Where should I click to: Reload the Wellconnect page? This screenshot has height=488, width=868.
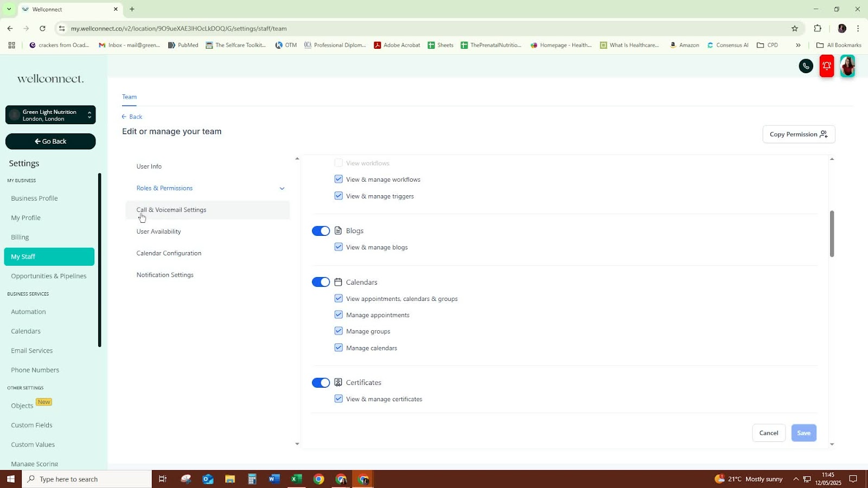43,28
